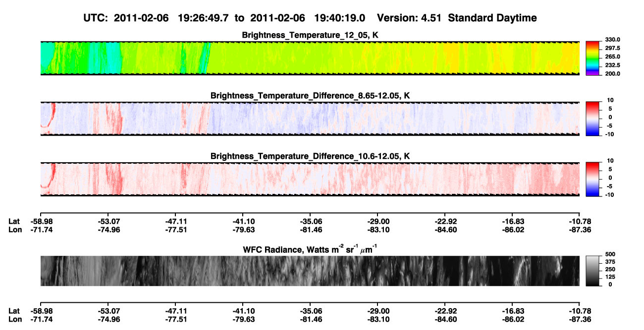
Task: Click the 'Version: 4.51' text in the header
Action: (409, 18)
